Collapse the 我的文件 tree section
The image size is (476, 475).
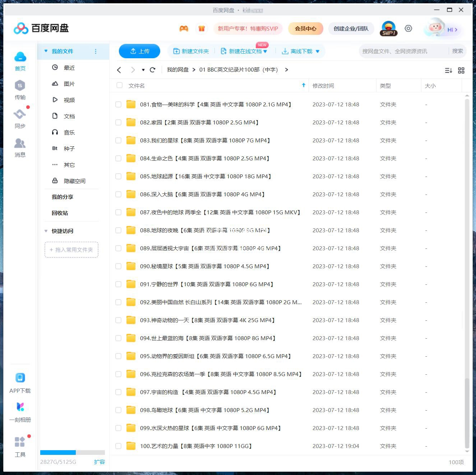[x=46, y=51]
